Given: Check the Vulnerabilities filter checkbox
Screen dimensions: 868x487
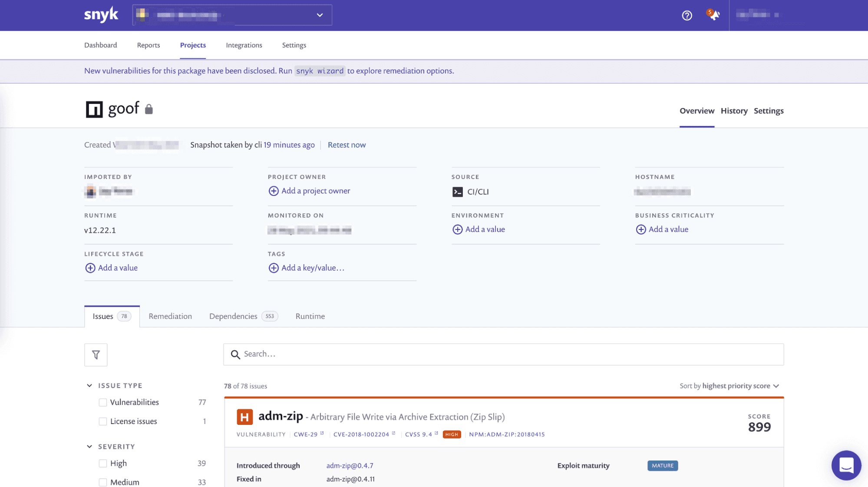Looking at the screenshot, I should 103,402.
